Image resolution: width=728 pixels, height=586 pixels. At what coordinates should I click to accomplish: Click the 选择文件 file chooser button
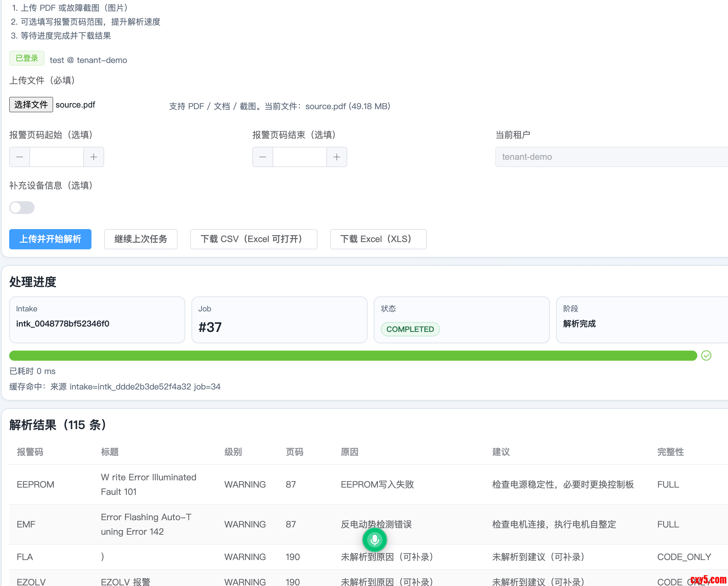(31, 105)
